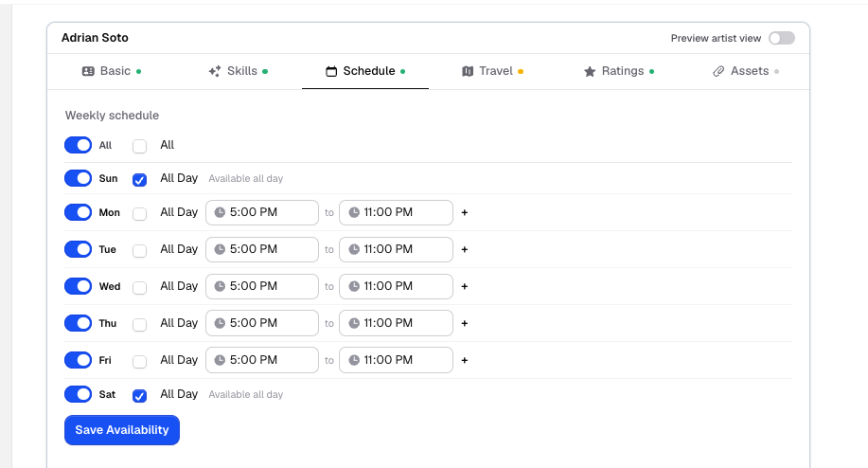Disable the Wed availability switch
The width and height of the screenshot is (868, 468).
coord(78,286)
